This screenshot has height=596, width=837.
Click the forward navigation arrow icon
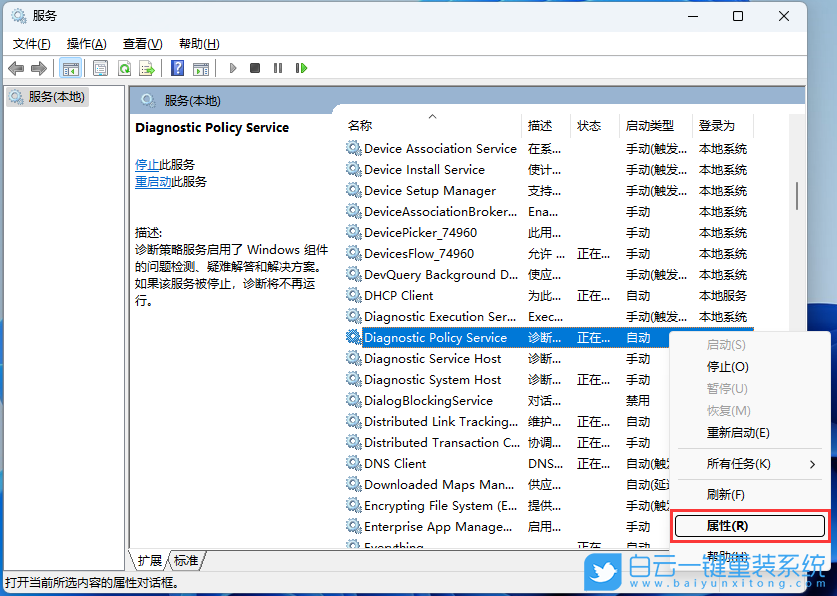point(38,68)
